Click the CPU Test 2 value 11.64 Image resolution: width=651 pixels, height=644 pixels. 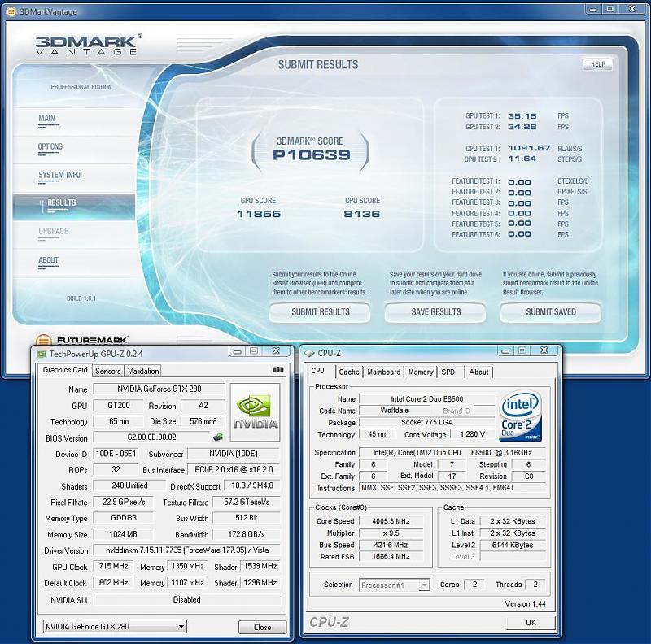[x=522, y=159]
